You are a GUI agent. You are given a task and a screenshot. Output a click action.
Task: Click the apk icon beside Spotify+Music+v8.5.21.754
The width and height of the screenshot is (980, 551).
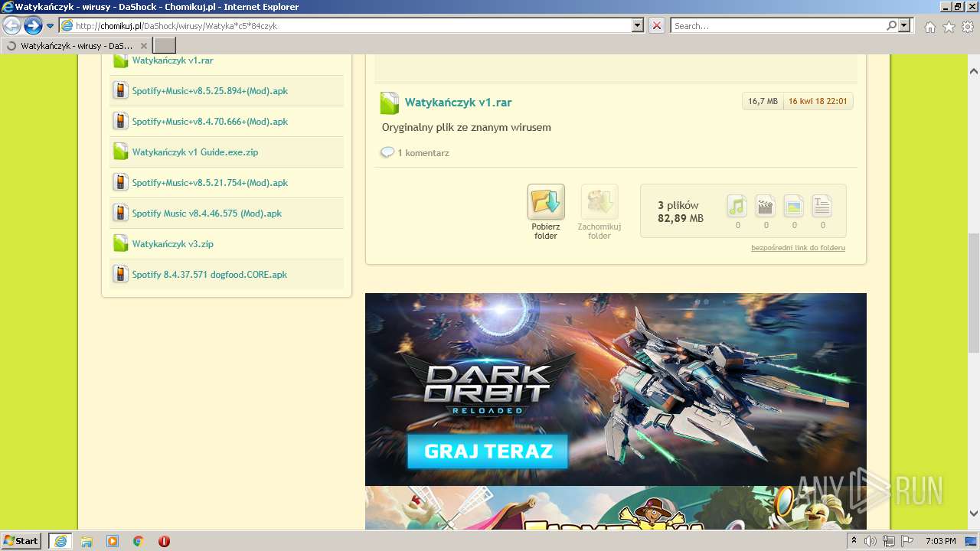120,182
